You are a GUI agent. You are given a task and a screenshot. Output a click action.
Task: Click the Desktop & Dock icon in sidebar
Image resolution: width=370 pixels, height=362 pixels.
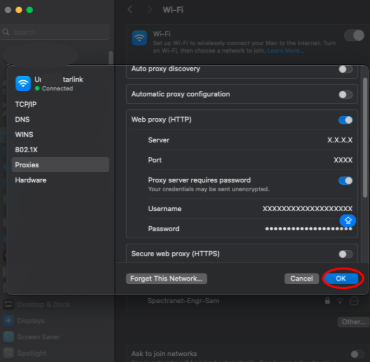(9, 305)
